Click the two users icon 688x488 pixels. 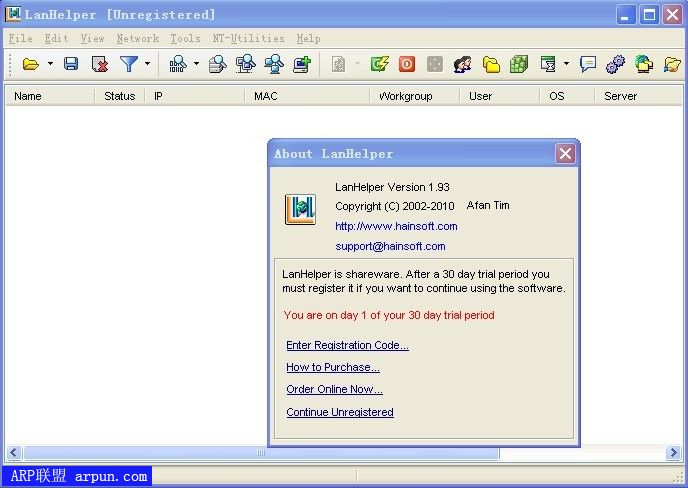pyautogui.click(x=462, y=64)
